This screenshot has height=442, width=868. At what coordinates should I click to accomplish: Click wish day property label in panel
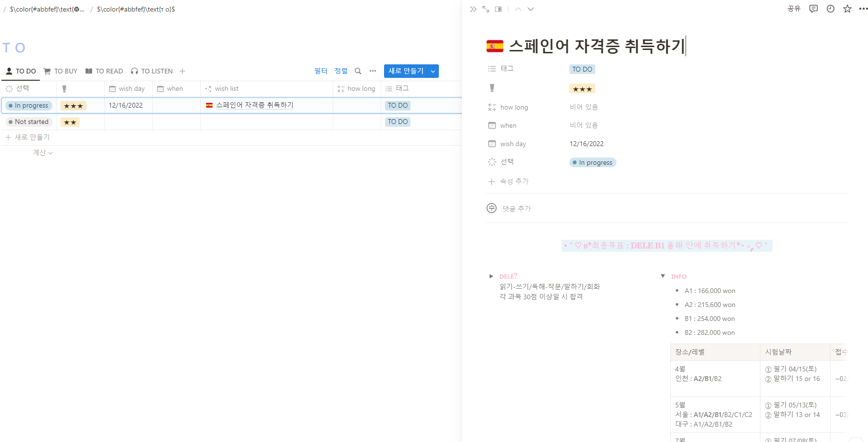pos(513,144)
